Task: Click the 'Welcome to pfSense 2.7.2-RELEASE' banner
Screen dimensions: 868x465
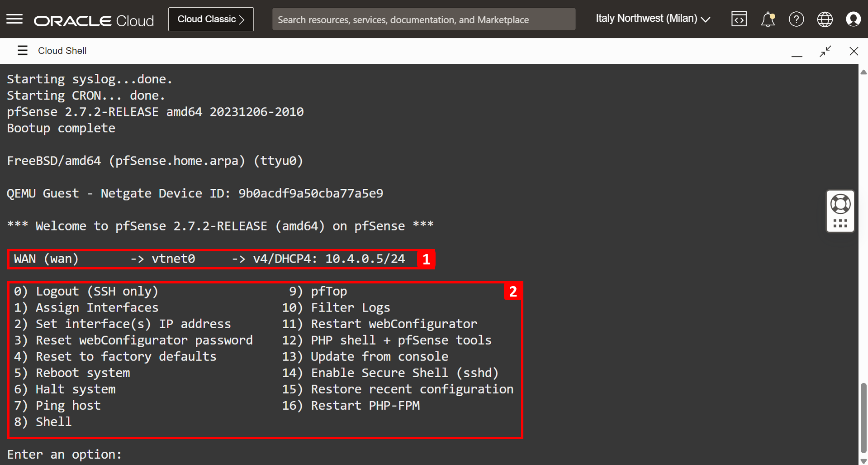Action: pyautogui.click(x=220, y=226)
